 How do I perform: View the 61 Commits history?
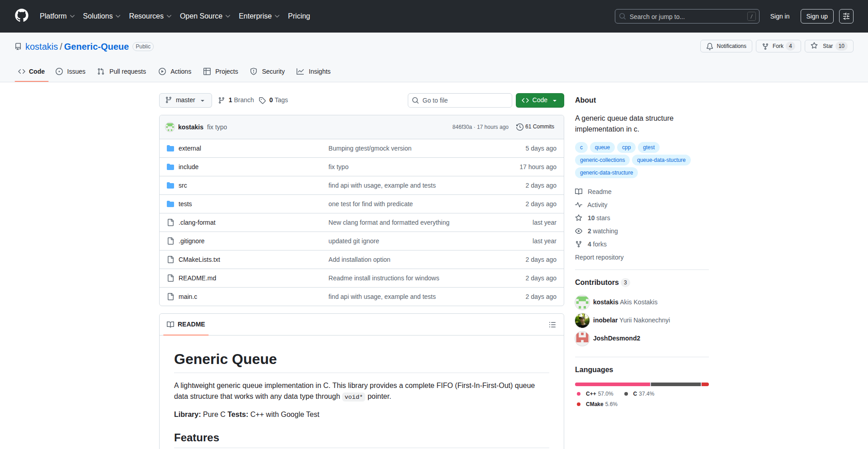(535, 127)
